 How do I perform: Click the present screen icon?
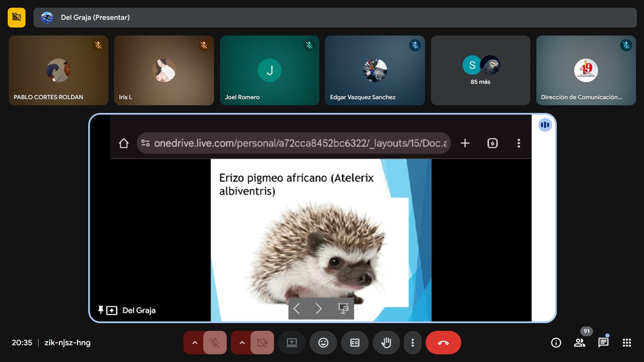pyautogui.click(x=292, y=343)
